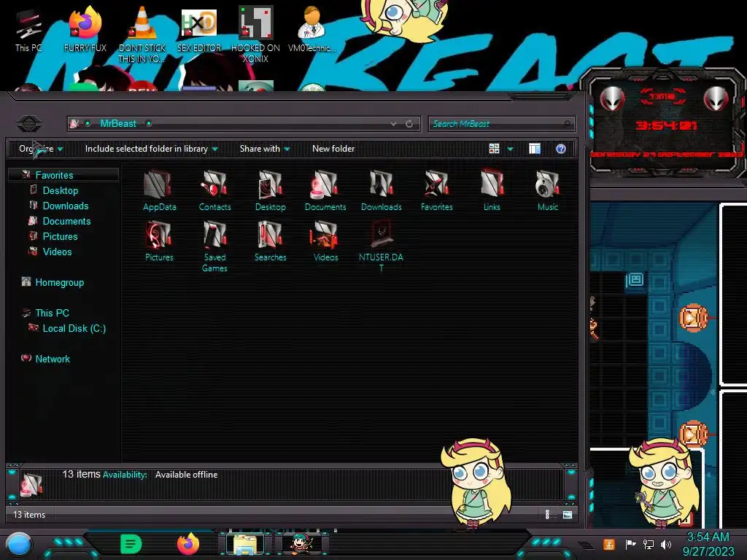The image size is (747, 560).
Task: Select the Videos folder in file pane
Action: (325, 241)
